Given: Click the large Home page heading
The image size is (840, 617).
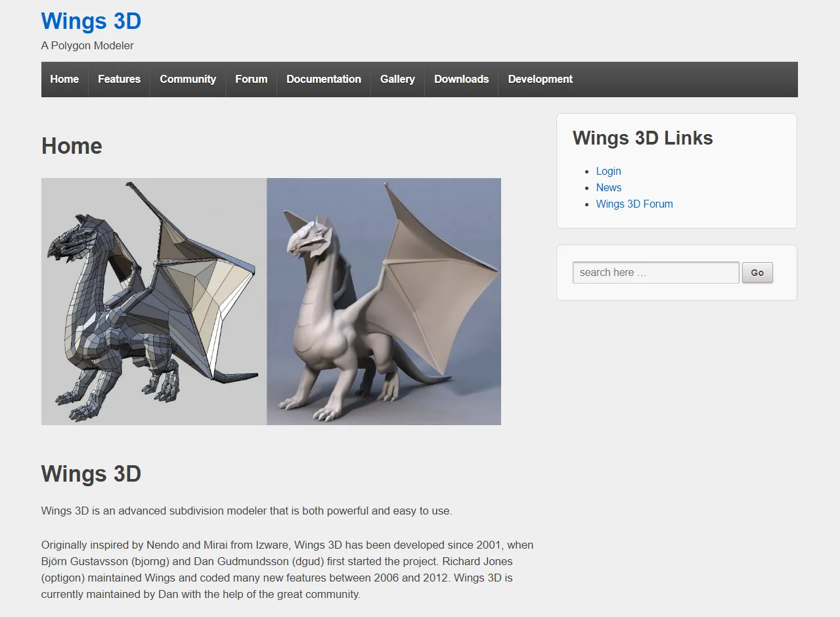Looking at the screenshot, I should click(x=72, y=146).
